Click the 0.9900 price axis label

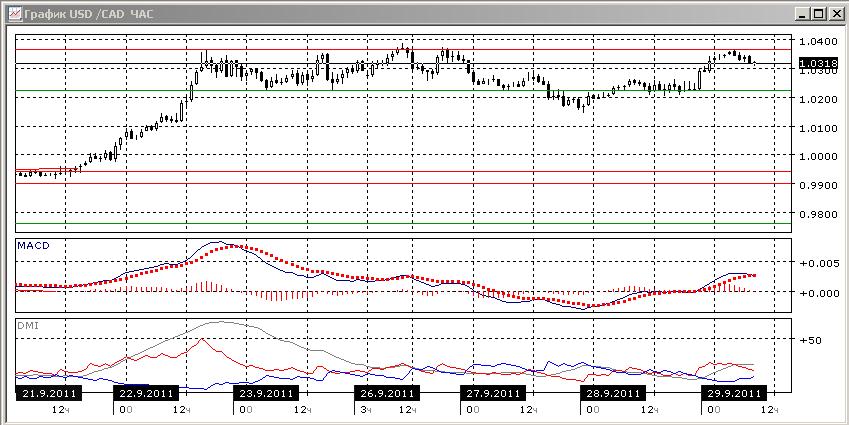tap(818, 186)
